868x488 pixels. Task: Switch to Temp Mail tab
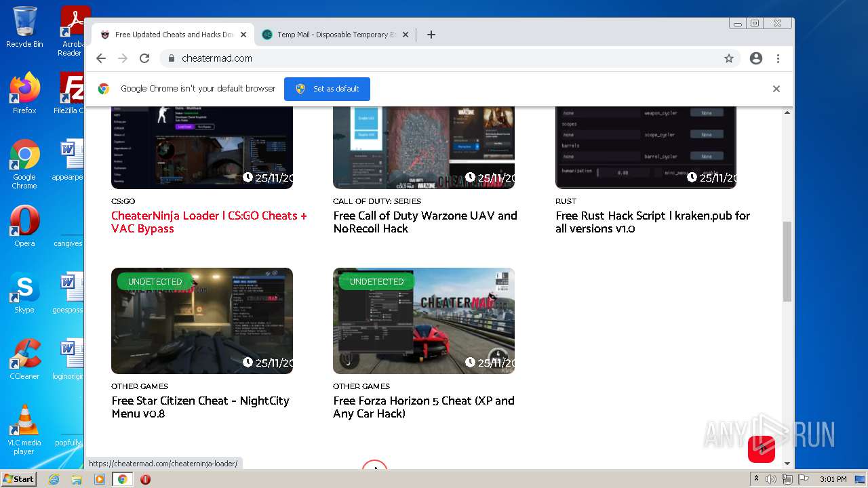(336, 35)
